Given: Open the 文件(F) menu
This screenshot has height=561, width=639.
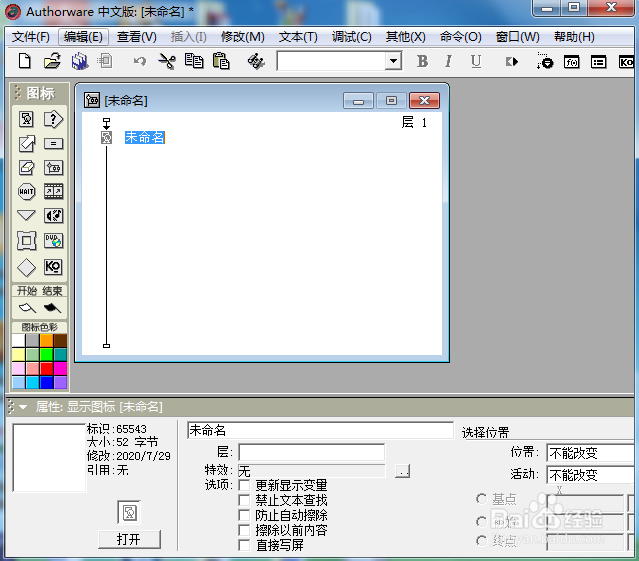Looking at the screenshot, I should point(31,37).
